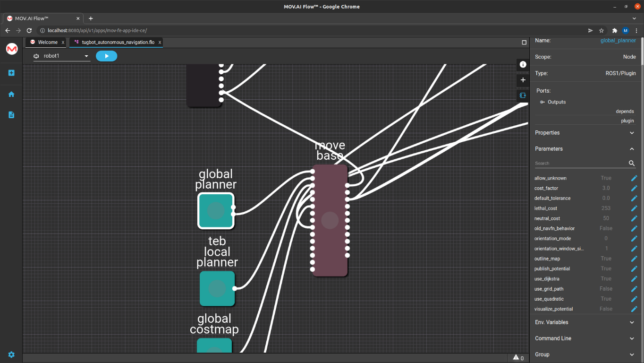Edit the use_dijkstra parameter

point(634,279)
